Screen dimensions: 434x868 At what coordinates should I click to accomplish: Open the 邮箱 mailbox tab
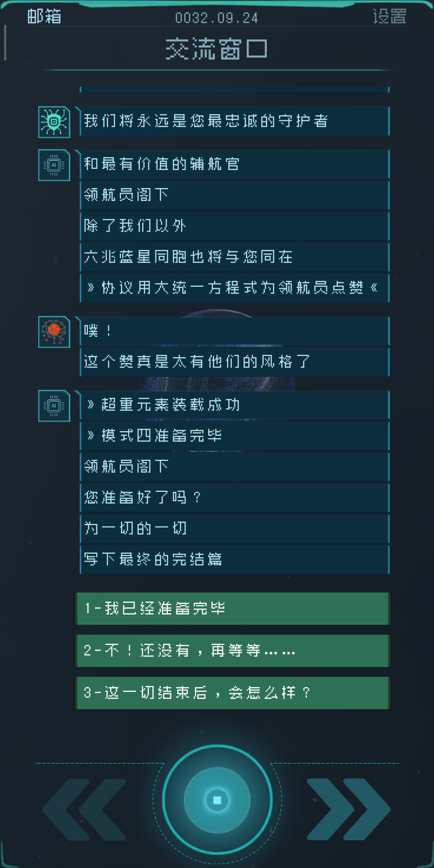(44, 16)
